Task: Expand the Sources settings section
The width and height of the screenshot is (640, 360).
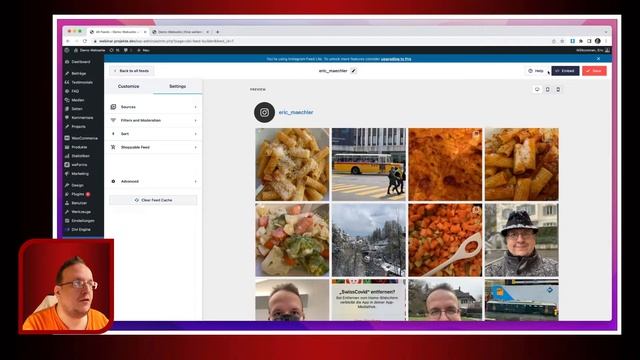Action: pyautogui.click(x=153, y=107)
